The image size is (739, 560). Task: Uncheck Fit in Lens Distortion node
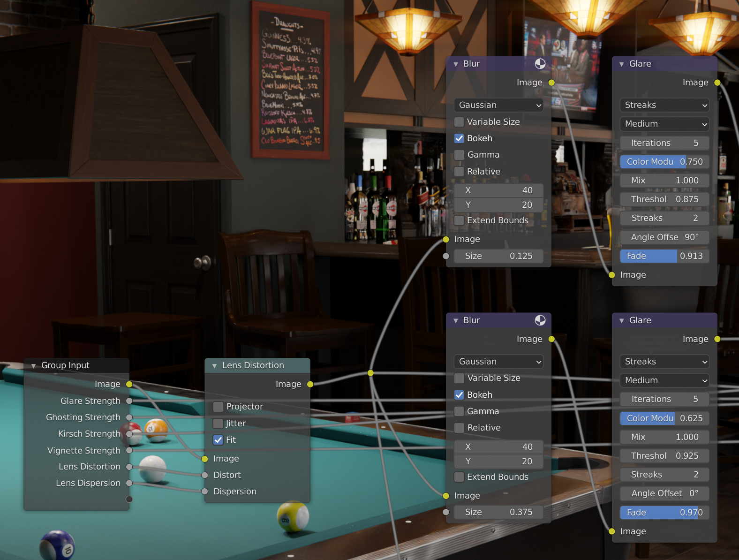click(x=218, y=440)
